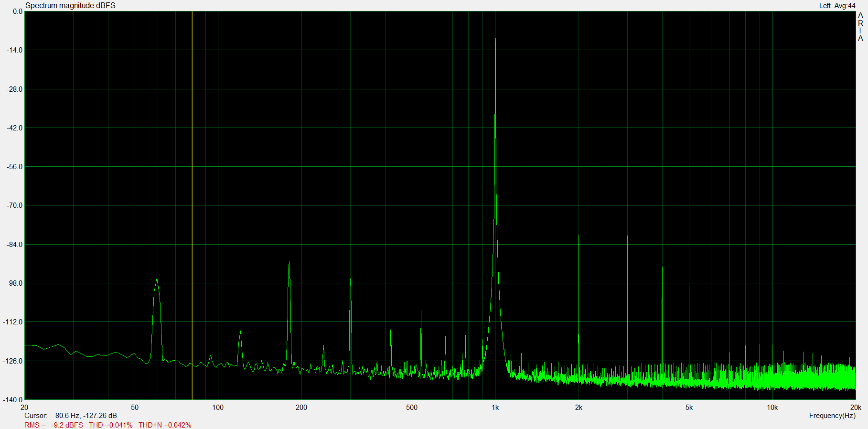
Task: Click the '0.0' y-axis label
Action: point(18,11)
